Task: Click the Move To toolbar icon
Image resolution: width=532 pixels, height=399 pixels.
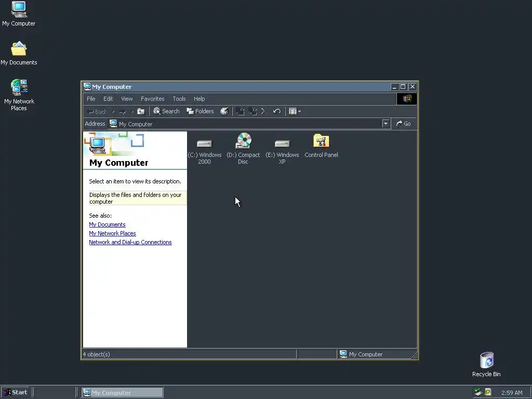Action: point(240,111)
